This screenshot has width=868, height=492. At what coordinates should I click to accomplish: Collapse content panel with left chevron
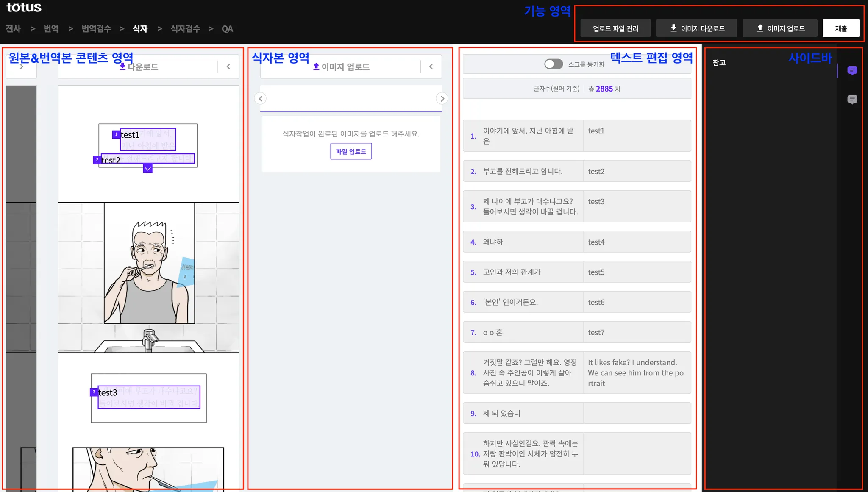point(228,67)
